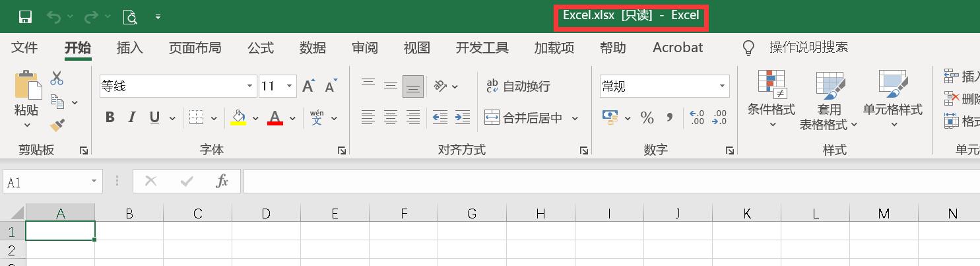Viewport: 980px width, 266px height.
Task: Open the 对齐方式 dialog launcher
Action: click(584, 150)
